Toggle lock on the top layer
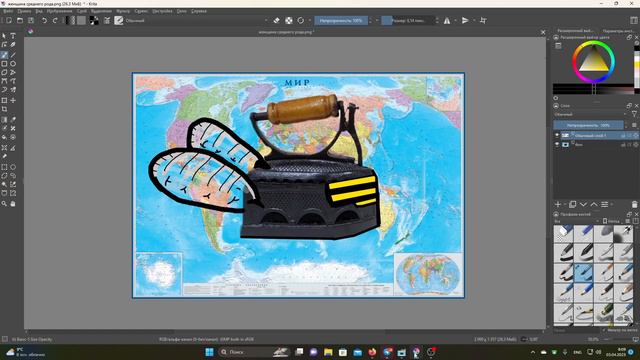This screenshot has width=640, height=360. [623, 136]
